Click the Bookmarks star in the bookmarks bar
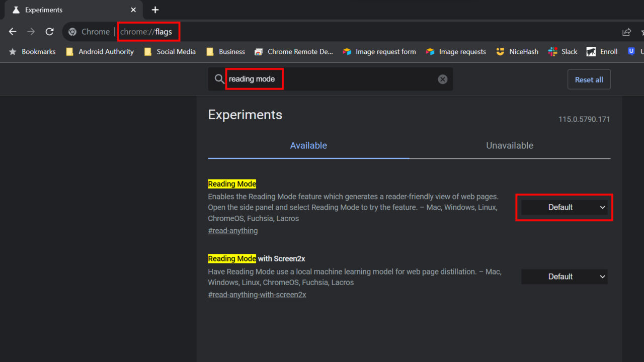This screenshot has height=362, width=644. point(14,51)
